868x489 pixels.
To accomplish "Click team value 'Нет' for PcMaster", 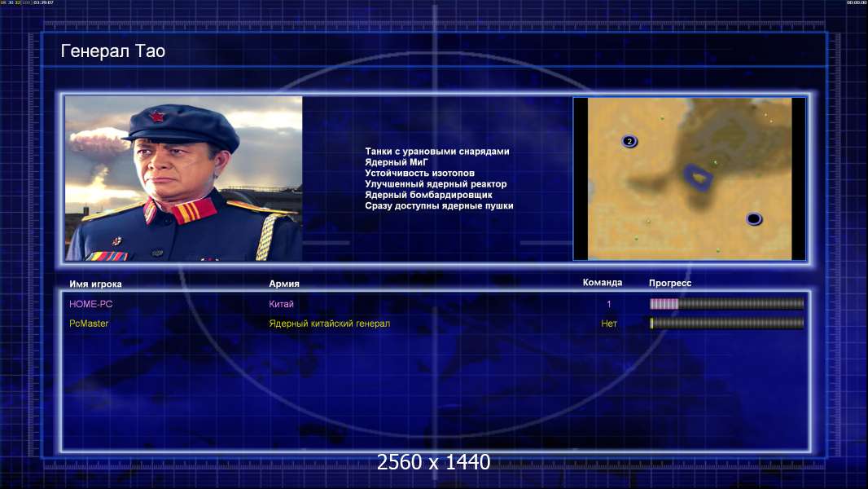I will tap(609, 324).
